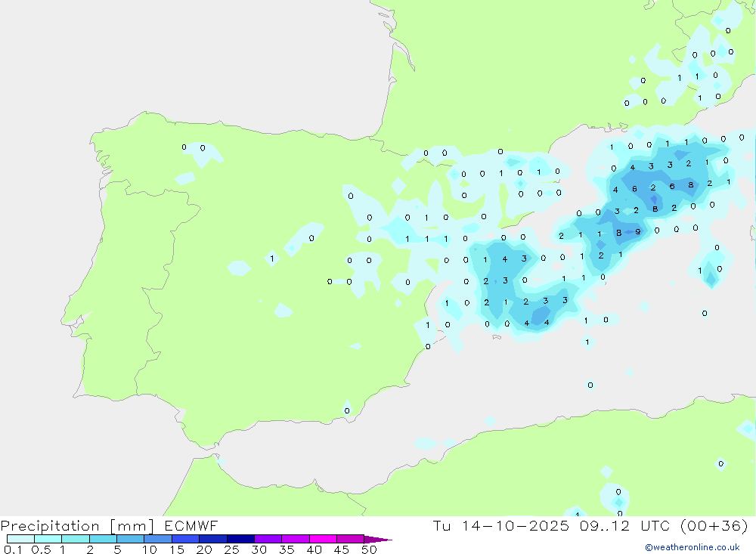
Task: Click legend scale label '40'
Action: [314, 549]
